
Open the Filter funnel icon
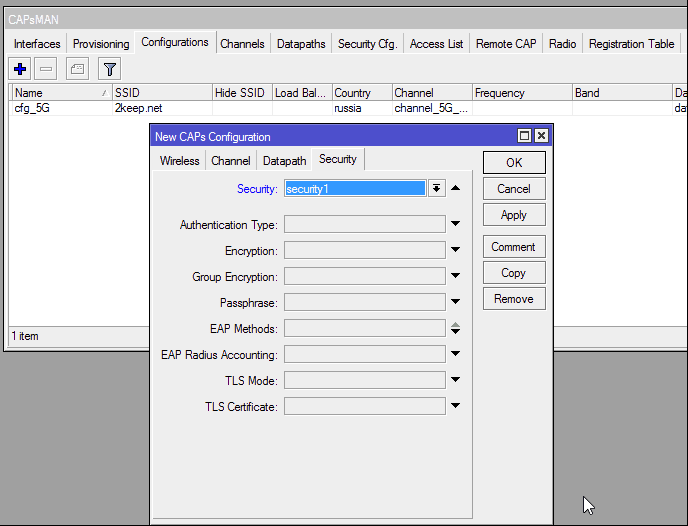point(109,69)
